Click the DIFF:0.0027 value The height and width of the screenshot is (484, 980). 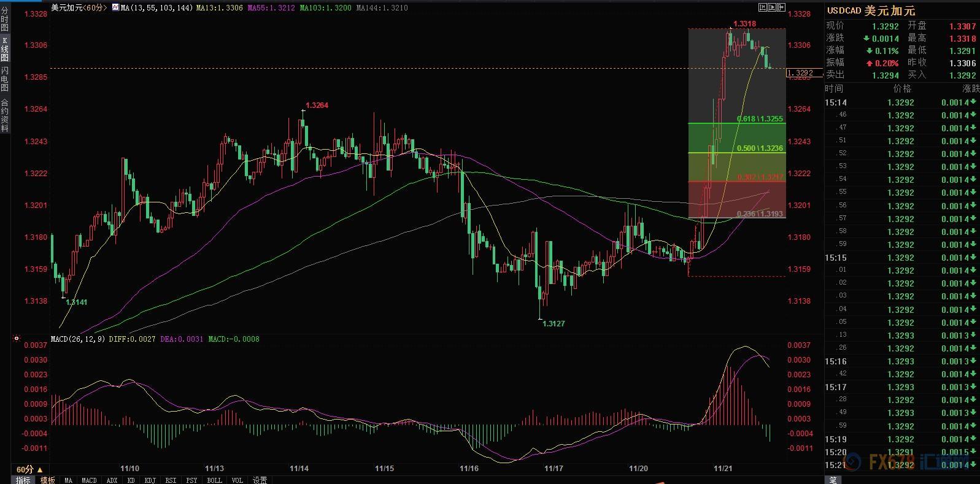click(x=132, y=339)
